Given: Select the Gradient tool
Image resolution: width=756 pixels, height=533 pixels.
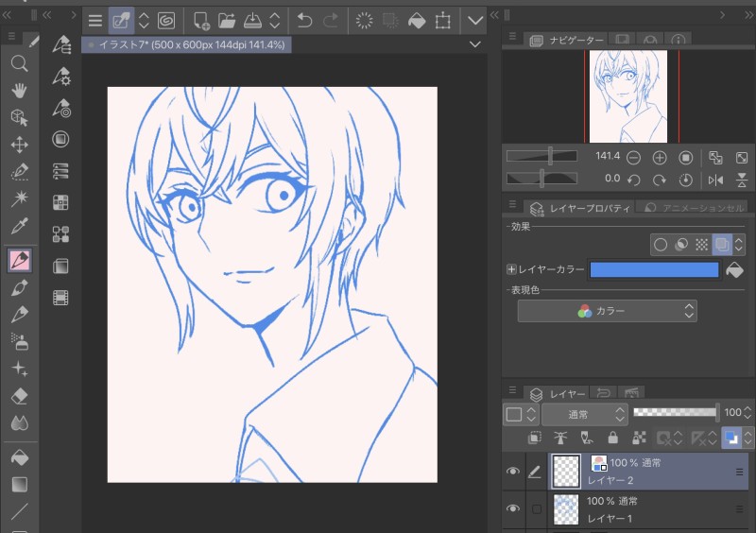Looking at the screenshot, I should point(19,484).
